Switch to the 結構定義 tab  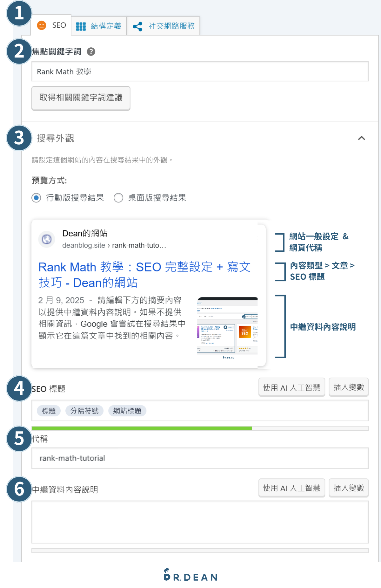coord(99,26)
